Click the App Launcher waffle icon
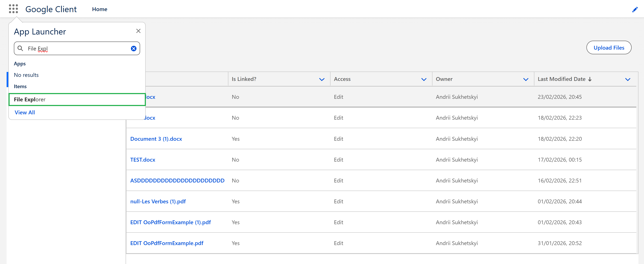 click(x=13, y=9)
